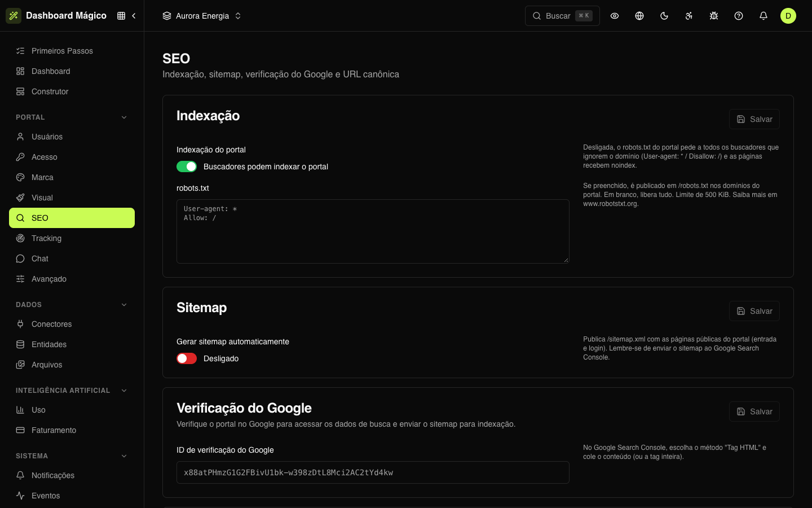This screenshot has width=812, height=508.
Task: Click the Construtor icon in the sidebar
Action: [20, 91]
